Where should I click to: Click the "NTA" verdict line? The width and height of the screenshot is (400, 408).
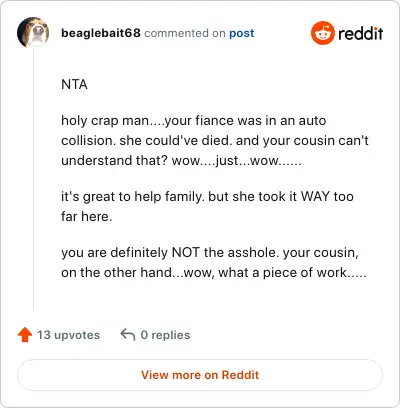[x=74, y=84]
